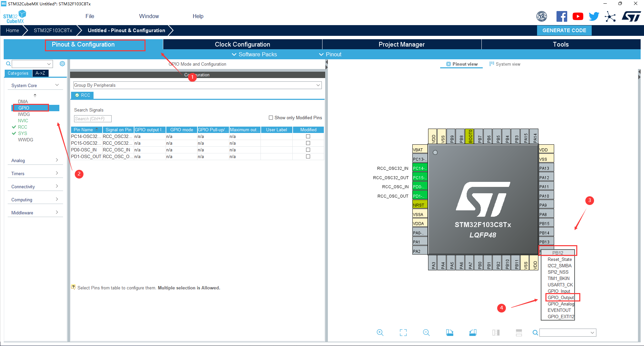Expand the Timers category
The image size is (644, 346).
(x=35, y=174)
